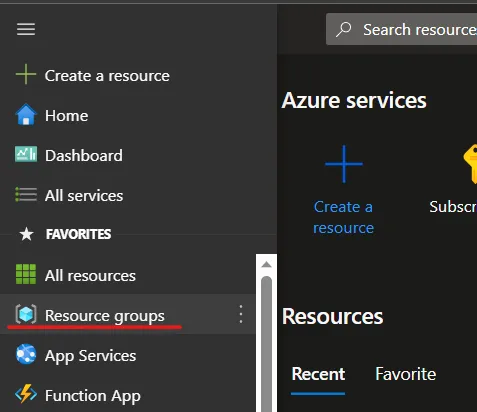The image size is (477, 412).
Task: Open Function App from favorites
Action: (93, 396)
